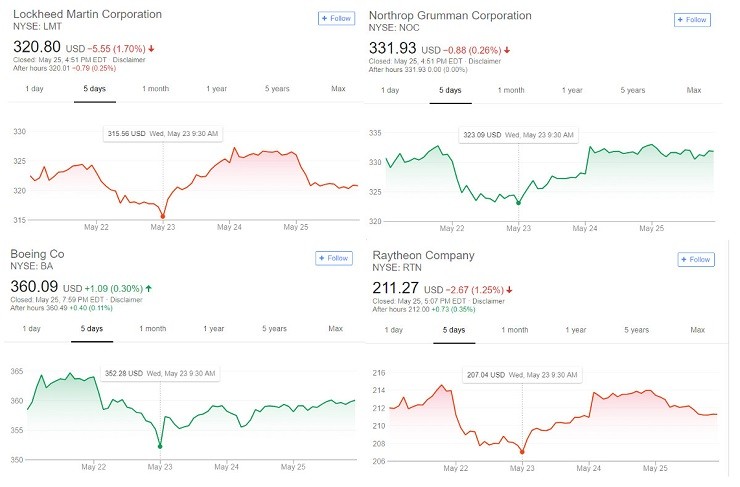Select 1 month tab on Boeing chart
Viewport: 740px width, 487px height.
point(153,328)
